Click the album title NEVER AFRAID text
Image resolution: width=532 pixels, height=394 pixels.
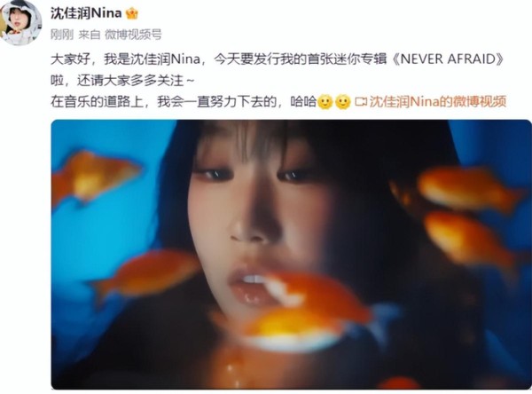(448, 59)
